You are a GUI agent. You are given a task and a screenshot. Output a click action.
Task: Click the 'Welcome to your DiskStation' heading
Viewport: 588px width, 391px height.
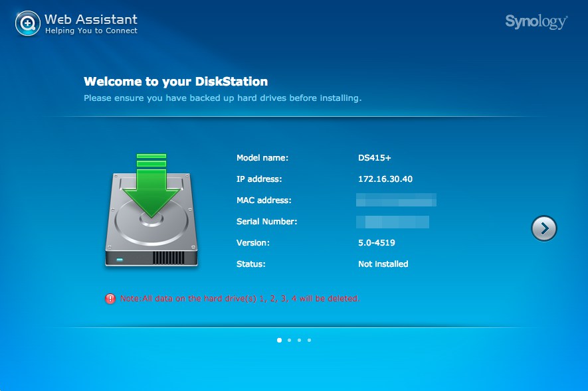(x=176, y=81)
